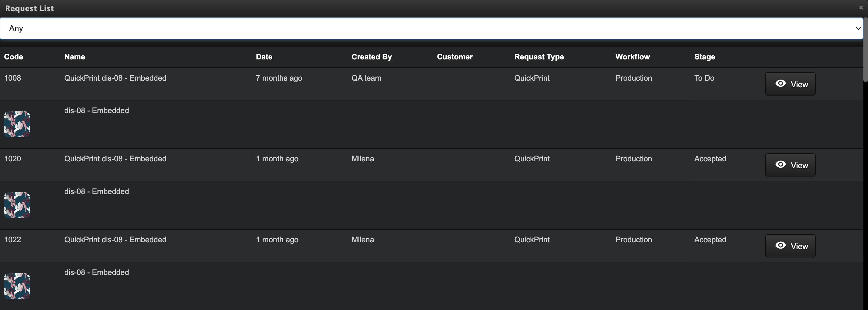
Task: Click the Workflow column header
Action: click(632, 57)
